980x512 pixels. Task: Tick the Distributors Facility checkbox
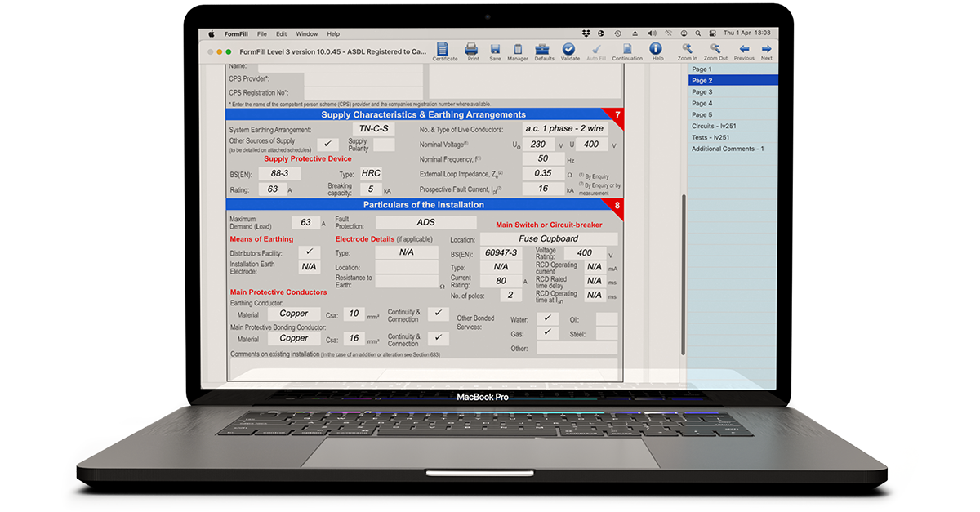click(309, 253)
